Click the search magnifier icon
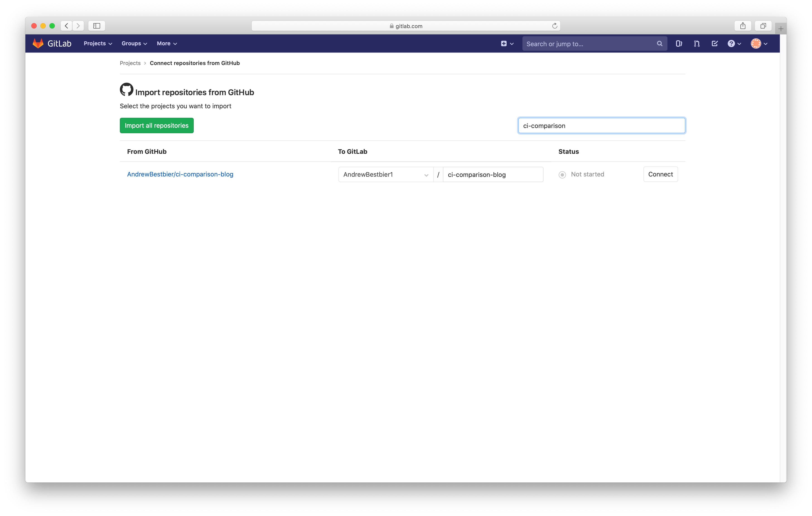The image size is (812, 516). 660,43
